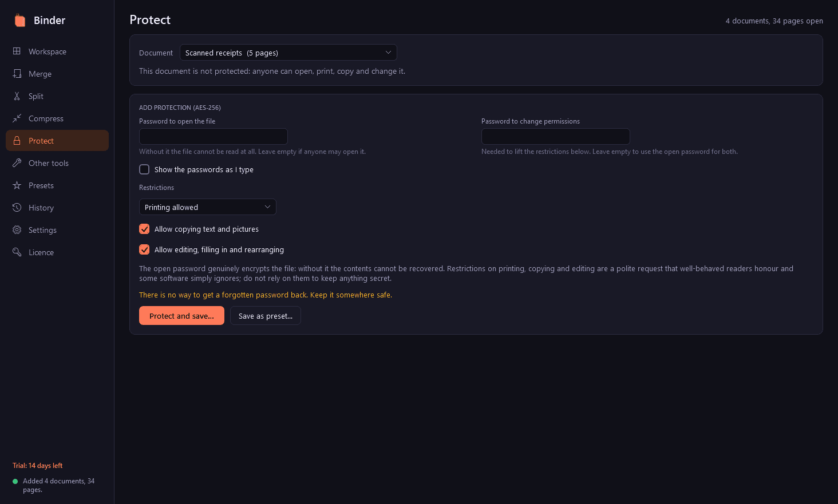Click Protect and save button

point(181,316)
